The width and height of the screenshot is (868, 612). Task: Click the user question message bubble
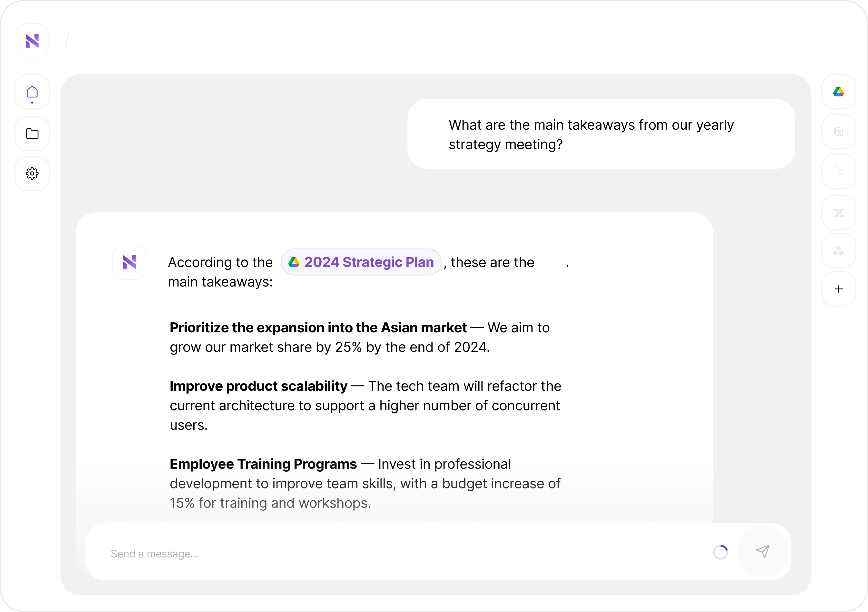(x=601, y=134)
